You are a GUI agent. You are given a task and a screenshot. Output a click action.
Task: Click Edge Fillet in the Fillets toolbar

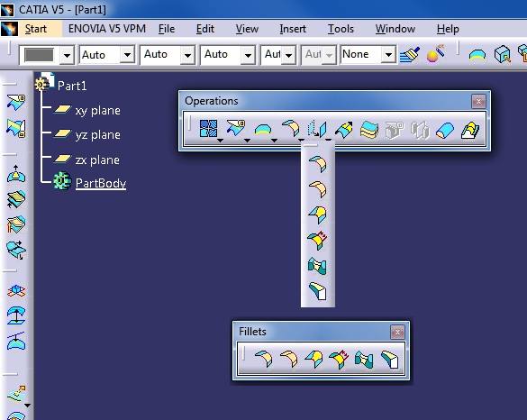pos(288,359)
